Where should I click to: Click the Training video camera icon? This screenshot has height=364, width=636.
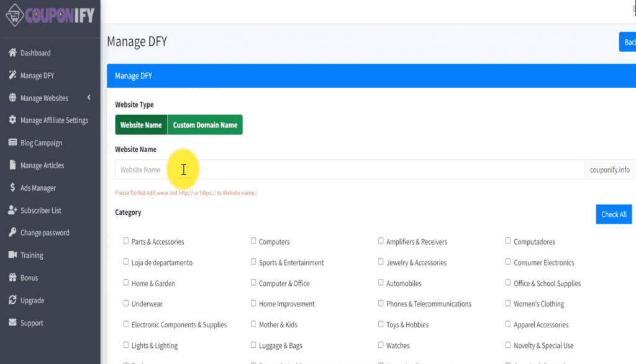tap(12, 255)
